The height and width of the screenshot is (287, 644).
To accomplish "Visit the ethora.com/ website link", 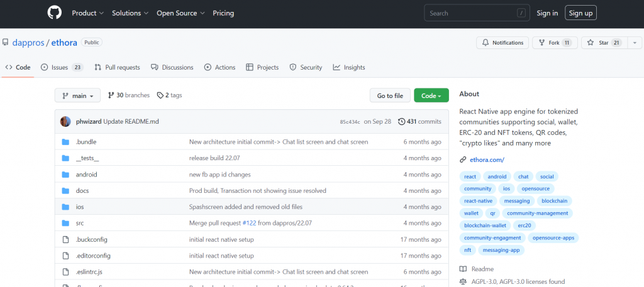I will click(x=487, y=160).
